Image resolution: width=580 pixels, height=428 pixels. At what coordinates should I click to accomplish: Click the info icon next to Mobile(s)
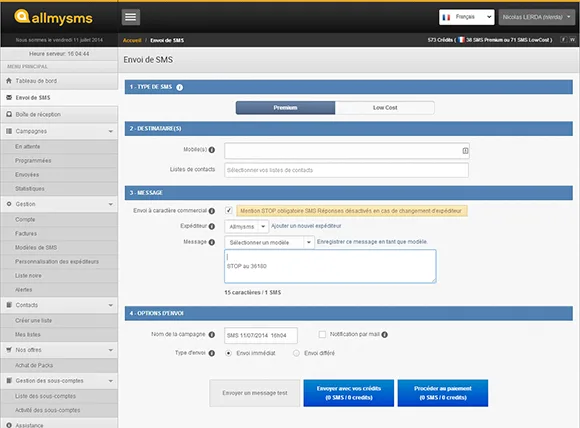point(212,150)
